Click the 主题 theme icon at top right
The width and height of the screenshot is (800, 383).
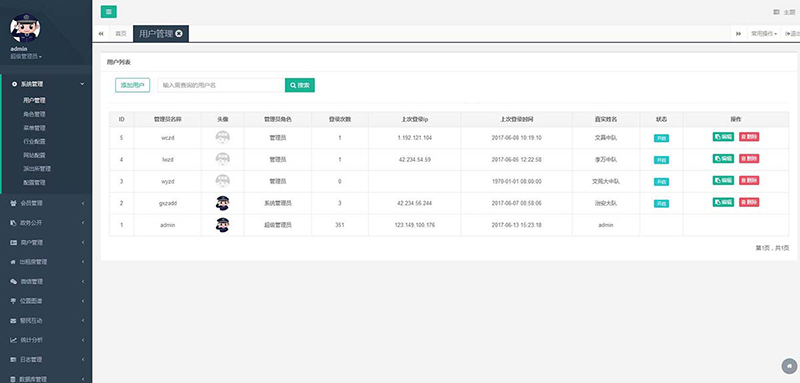pyautogui.click(x=777, y=12)
